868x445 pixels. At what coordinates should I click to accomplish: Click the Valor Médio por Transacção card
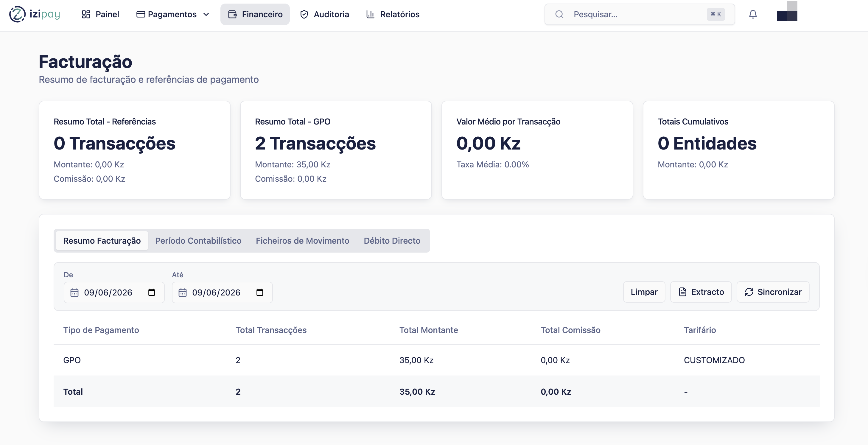tap(537, 150)
